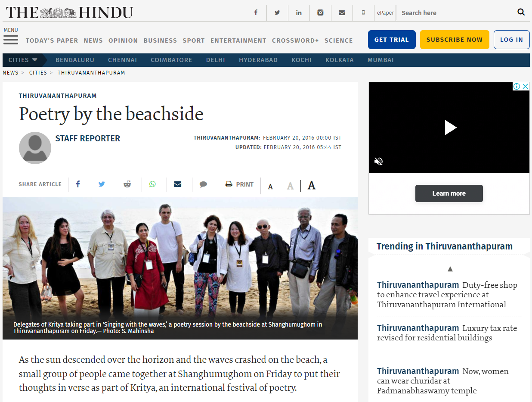Expand the Cities dropdown
Image resolution: width=532 pixels, height=402 pixels.
24,60
